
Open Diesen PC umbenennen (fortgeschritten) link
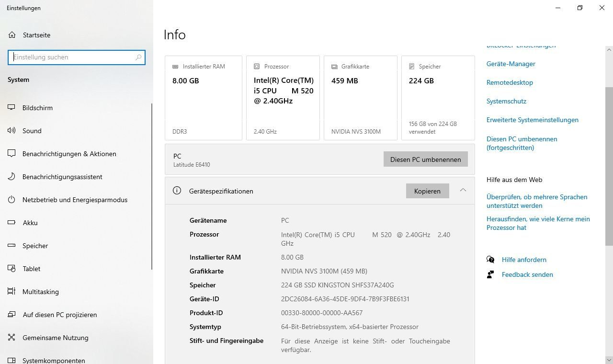522,143
